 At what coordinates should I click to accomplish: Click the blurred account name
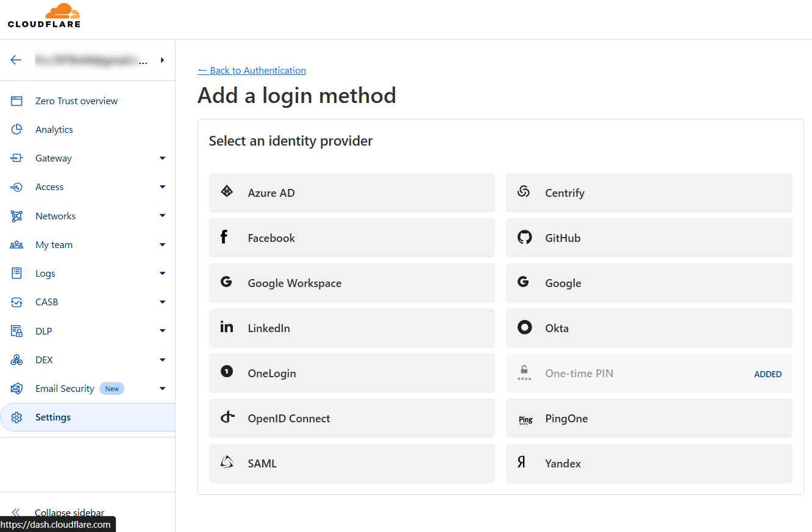point(91,60)
